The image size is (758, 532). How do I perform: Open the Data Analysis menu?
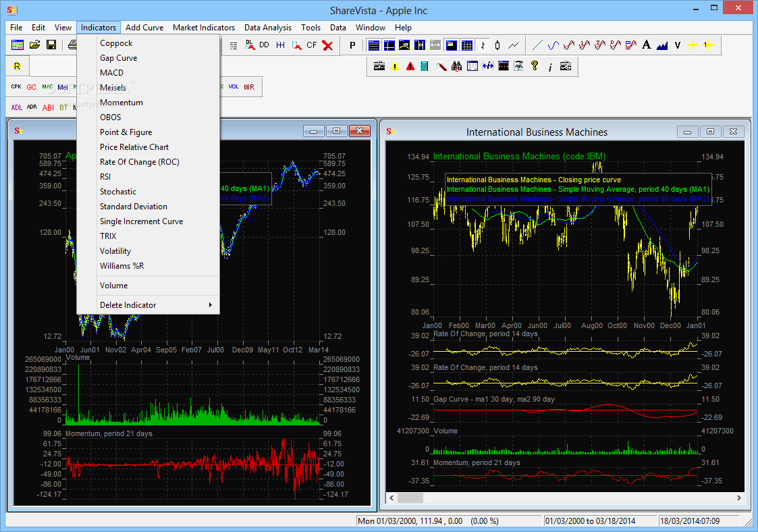[x=268, y=28]
